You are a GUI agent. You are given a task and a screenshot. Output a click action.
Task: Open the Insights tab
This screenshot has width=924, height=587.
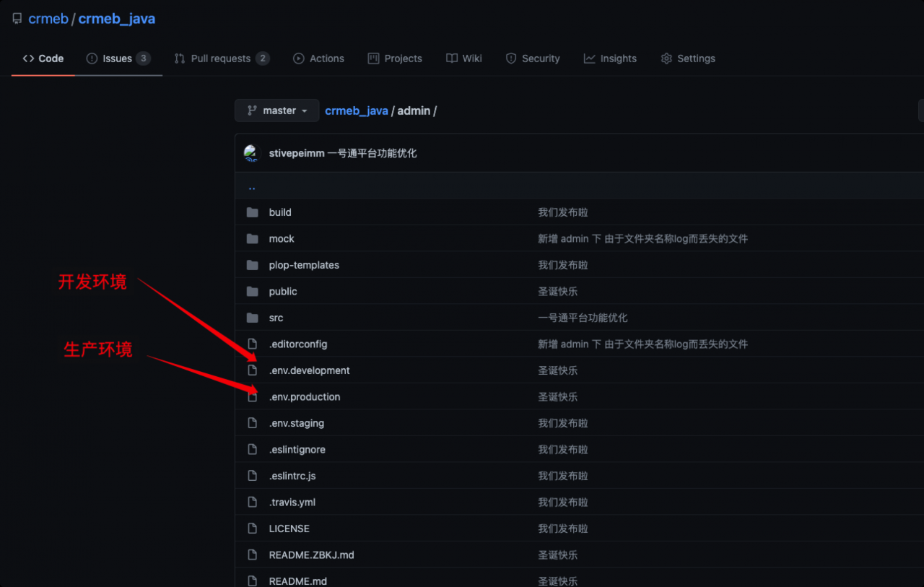(610, 58)
